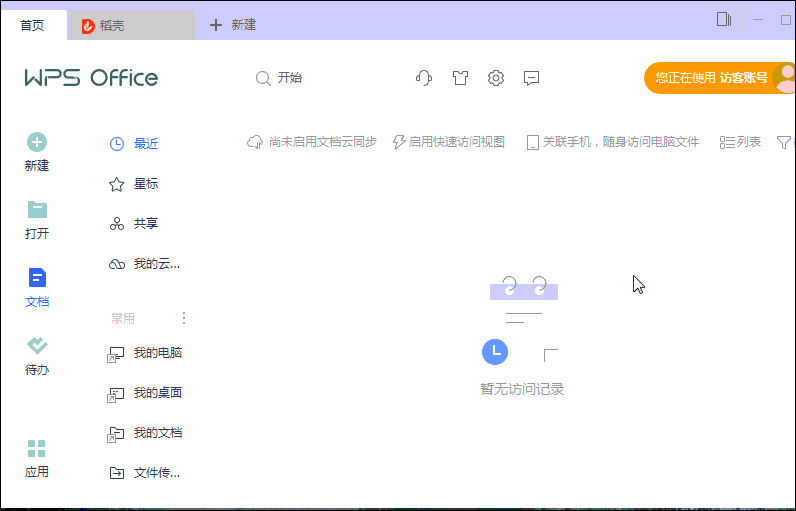
Task: Switch to 列表 list view
Action: coord(740,142)
